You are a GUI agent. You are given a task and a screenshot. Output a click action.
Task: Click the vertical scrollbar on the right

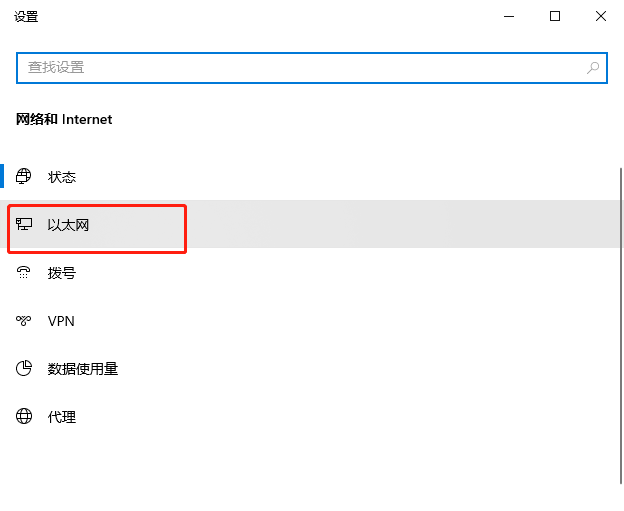click(x=621, y=326)
